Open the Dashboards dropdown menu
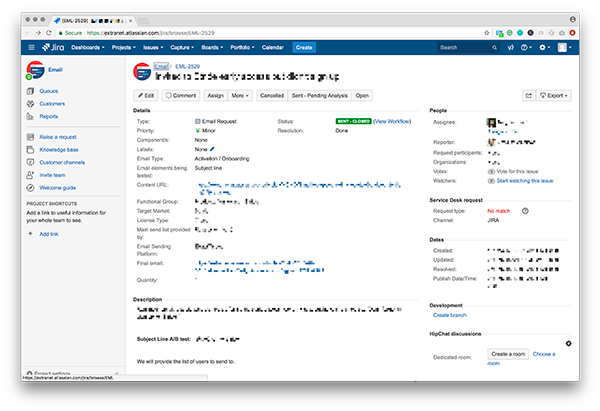 pos(88,47)
